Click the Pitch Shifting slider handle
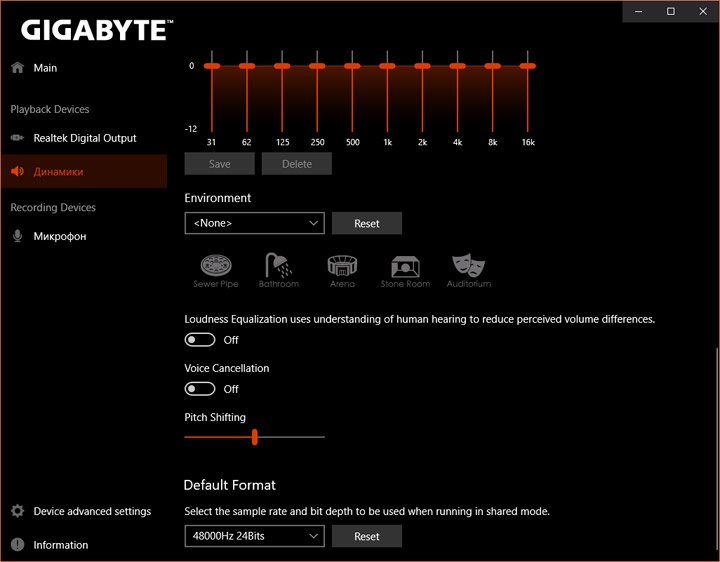 [255, 437]
